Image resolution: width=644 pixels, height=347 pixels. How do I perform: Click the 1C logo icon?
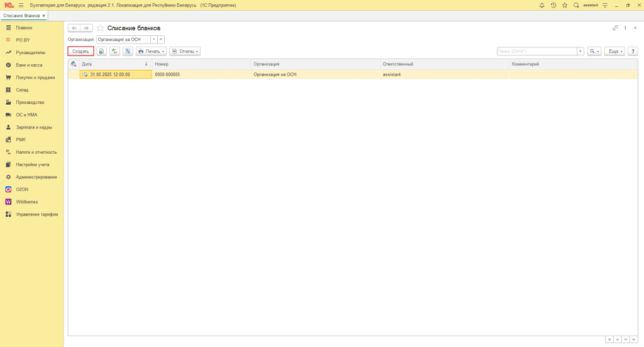[9, 5]
